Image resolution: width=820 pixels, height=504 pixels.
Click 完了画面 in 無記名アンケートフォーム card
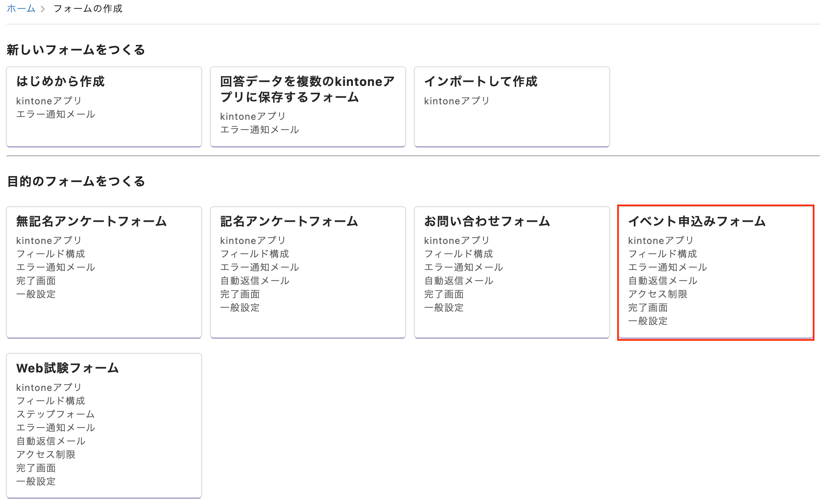(x=36, y=281)
